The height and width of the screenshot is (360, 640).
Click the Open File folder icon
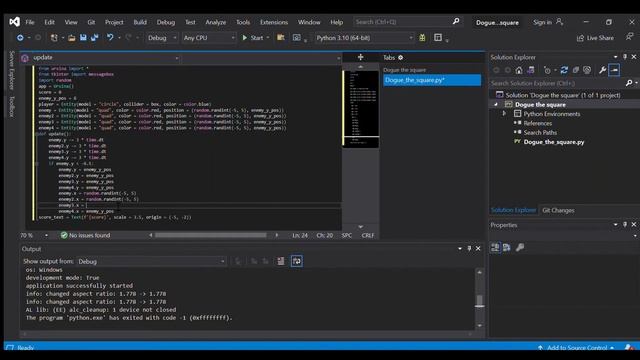71,38
